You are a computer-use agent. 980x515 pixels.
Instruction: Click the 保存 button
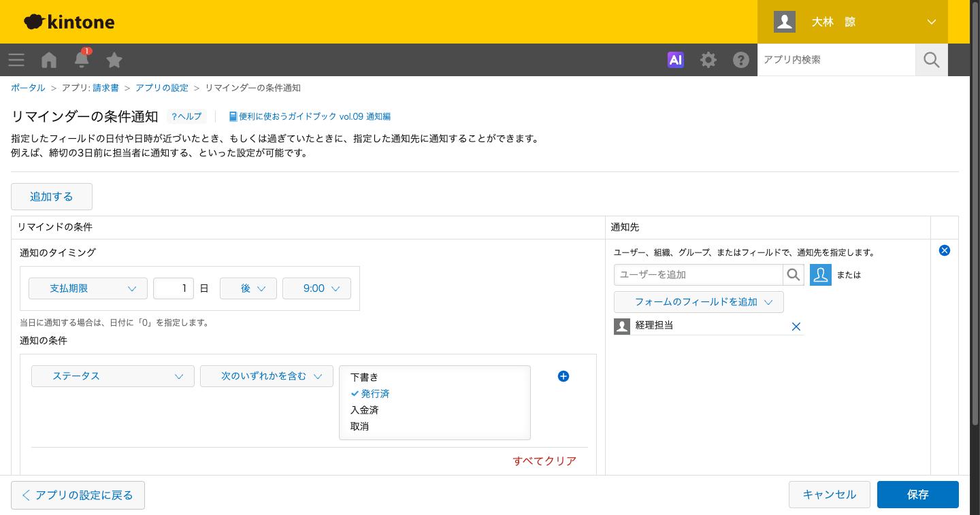(918, 495)
